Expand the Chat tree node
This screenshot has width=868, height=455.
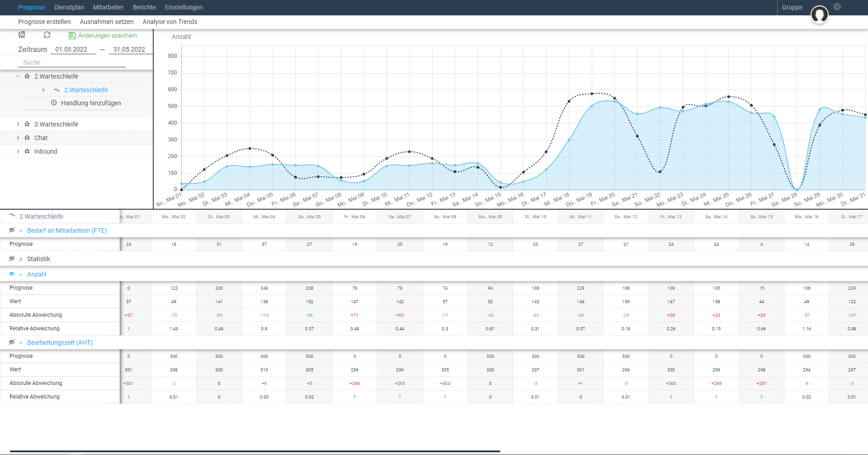18,138
